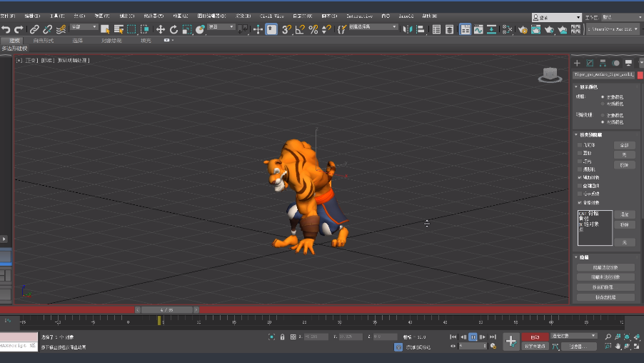
Task: Toggle the 摄影机 hide category checkbox
Action: [x=580, y=169]
